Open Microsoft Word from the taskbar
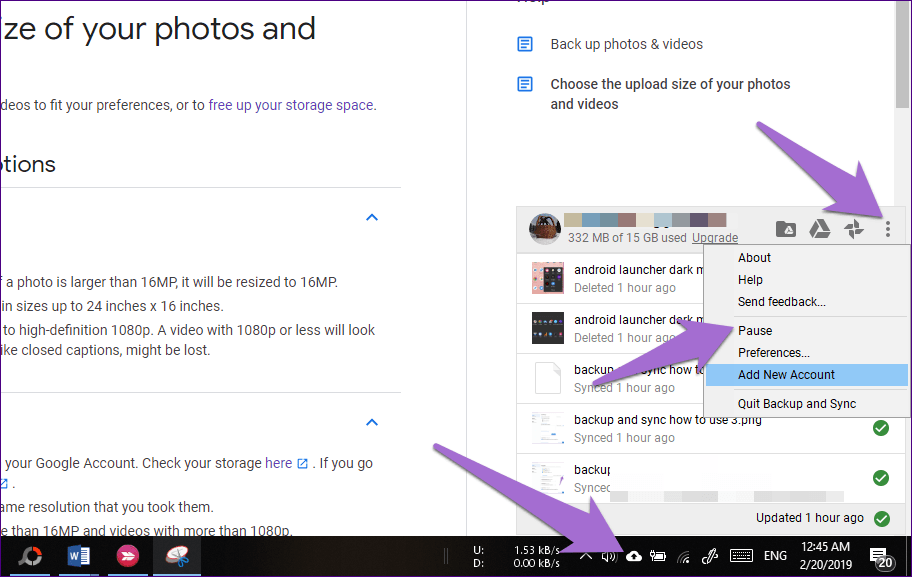 pos(79,557)
